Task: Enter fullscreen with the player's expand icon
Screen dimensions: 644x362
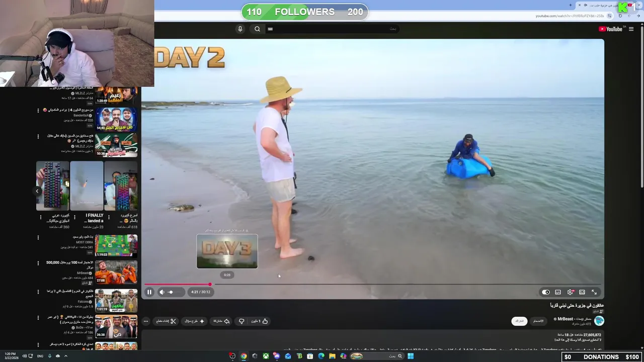Action: (594, 292)
